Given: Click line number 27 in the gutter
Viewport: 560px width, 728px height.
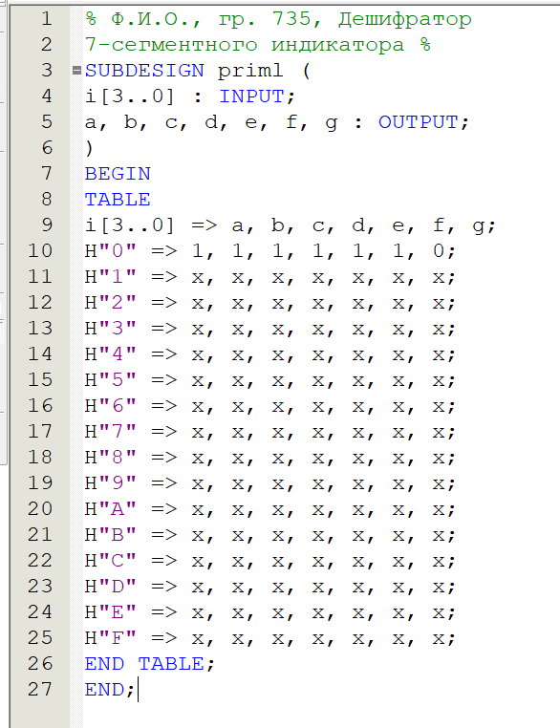Looking at the screenshot, I should pyautogui.click(x=40, y=690).
